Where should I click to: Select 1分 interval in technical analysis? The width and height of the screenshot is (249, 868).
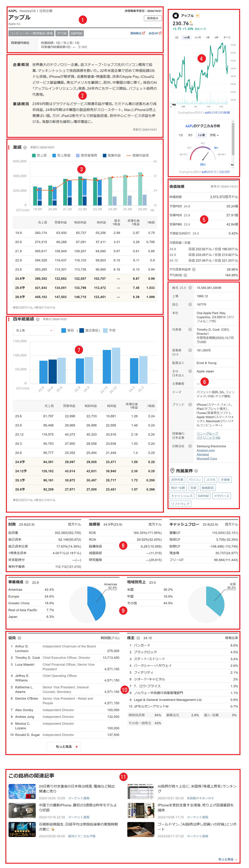pyautogui.click(x=181, y=135)
